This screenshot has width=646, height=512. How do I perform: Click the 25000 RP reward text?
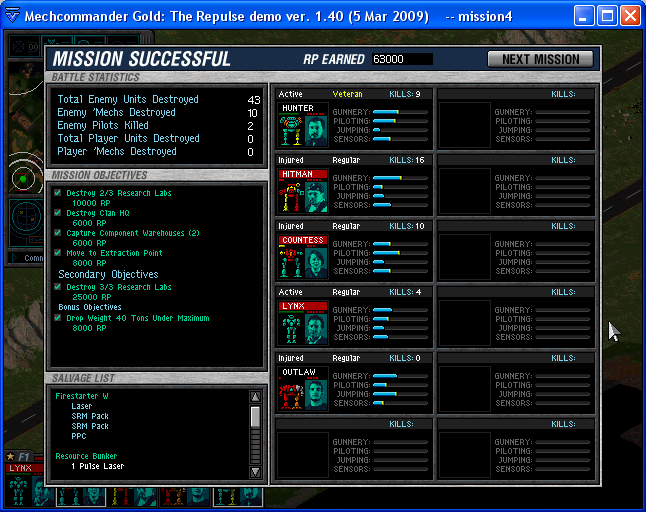click(91, 297)
